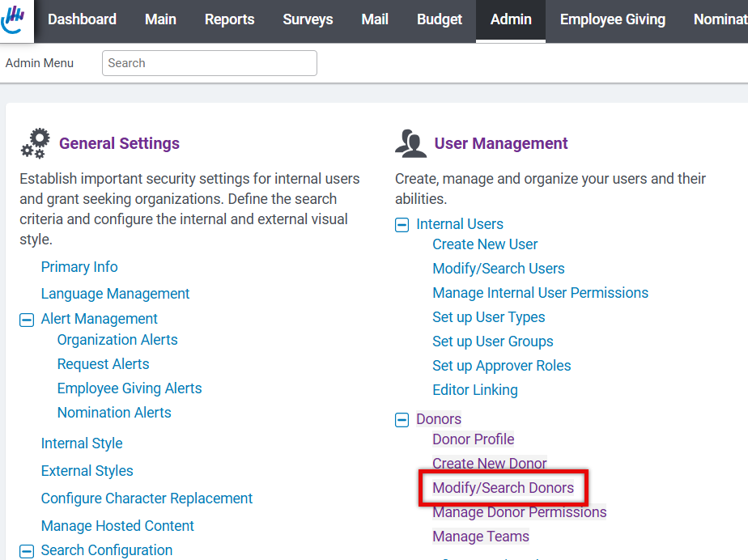Screen dimensions: 748x560
Task: Switch to the Reports tab
Action: pos(229,19)
